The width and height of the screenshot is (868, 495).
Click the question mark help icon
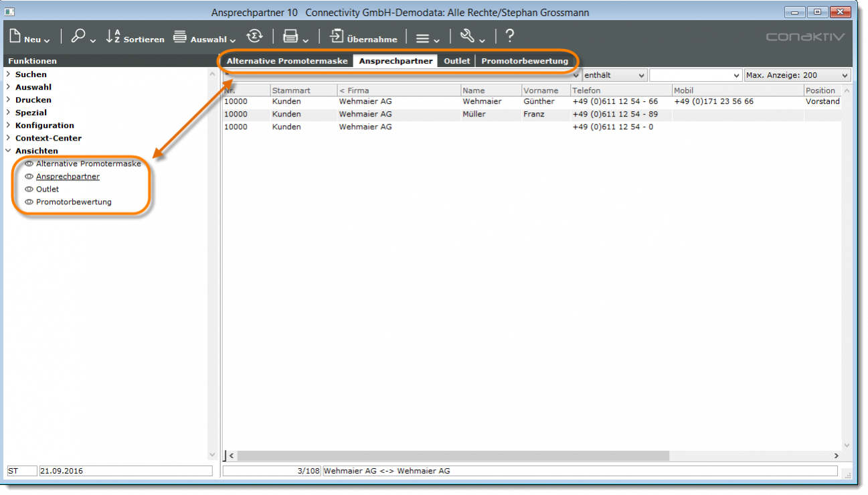click(x=510, y=36)
